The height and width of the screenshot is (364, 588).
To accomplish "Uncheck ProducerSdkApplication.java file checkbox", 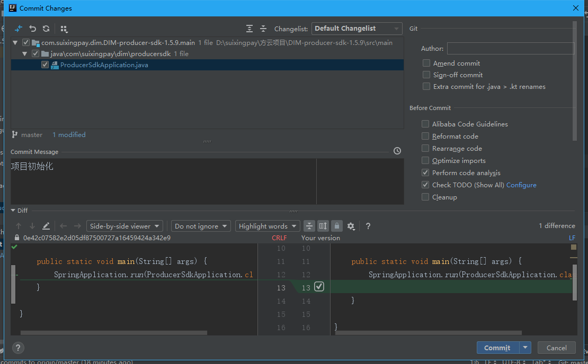I will (x=45, y=65).
